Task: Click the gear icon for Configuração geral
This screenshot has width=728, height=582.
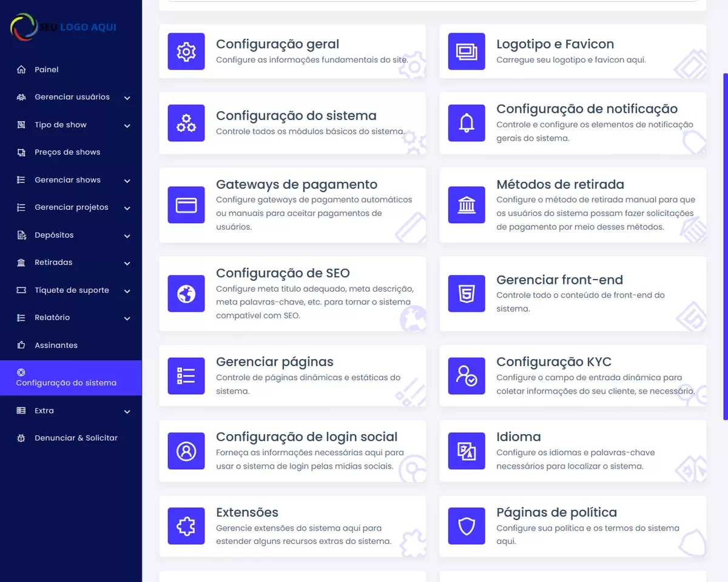Action: (x=186, y=52)
